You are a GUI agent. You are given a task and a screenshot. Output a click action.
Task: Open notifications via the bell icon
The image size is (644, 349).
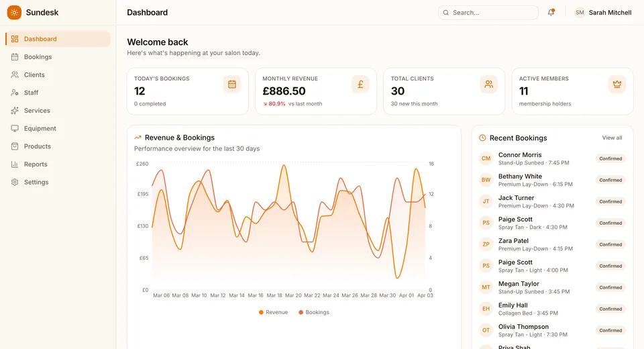click(551, 12)
